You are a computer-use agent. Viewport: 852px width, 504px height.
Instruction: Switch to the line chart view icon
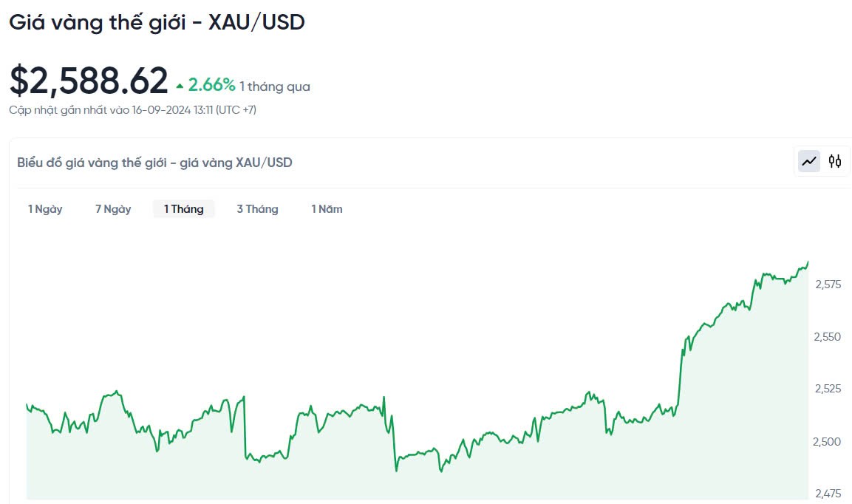pos(809,161)
